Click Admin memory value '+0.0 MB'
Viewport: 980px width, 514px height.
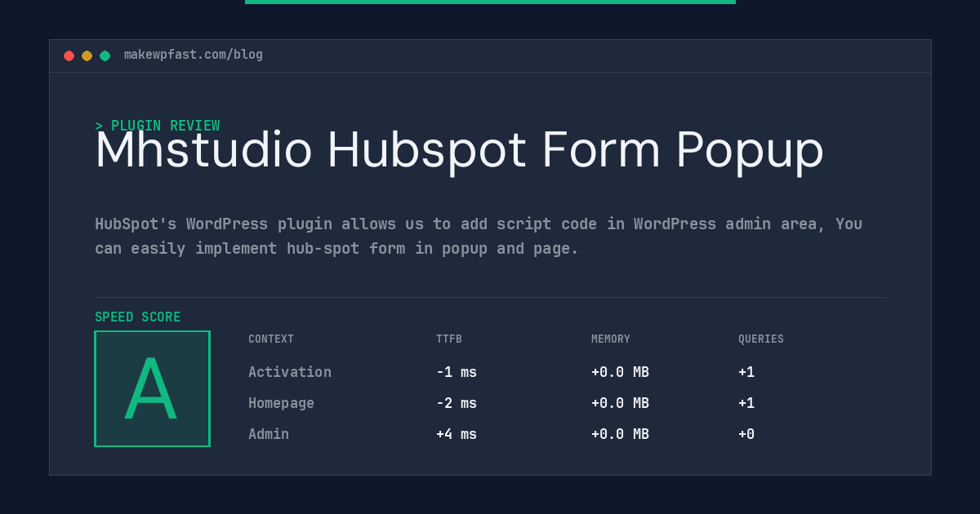coord(620,434)
